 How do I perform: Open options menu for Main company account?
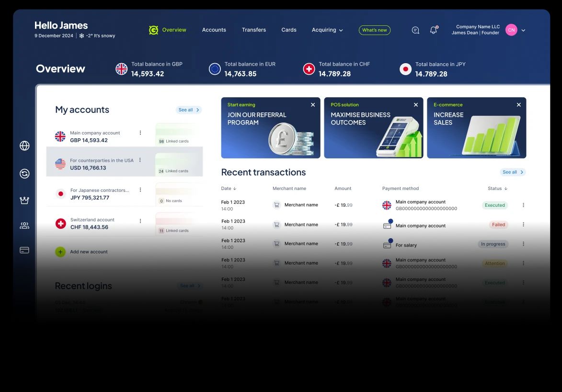[140, 133]
